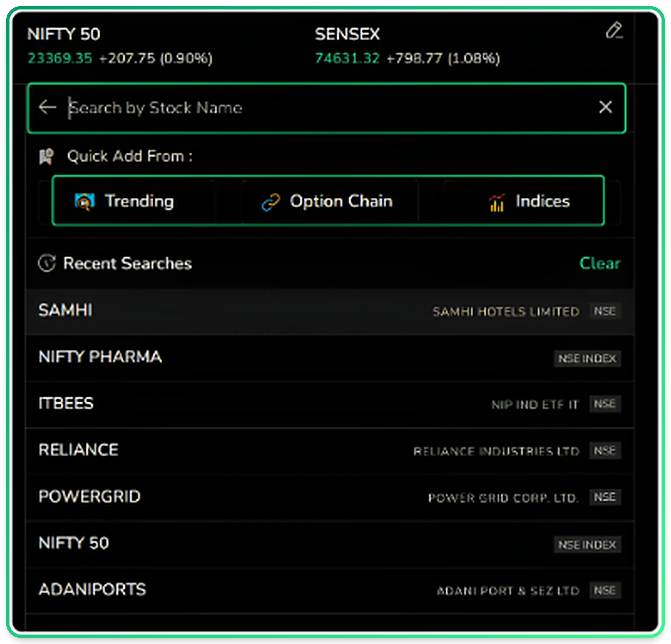This screenshot has height=644, width=671.
Task: Select ITBEES from recent searches
Action: click(329, 404)
